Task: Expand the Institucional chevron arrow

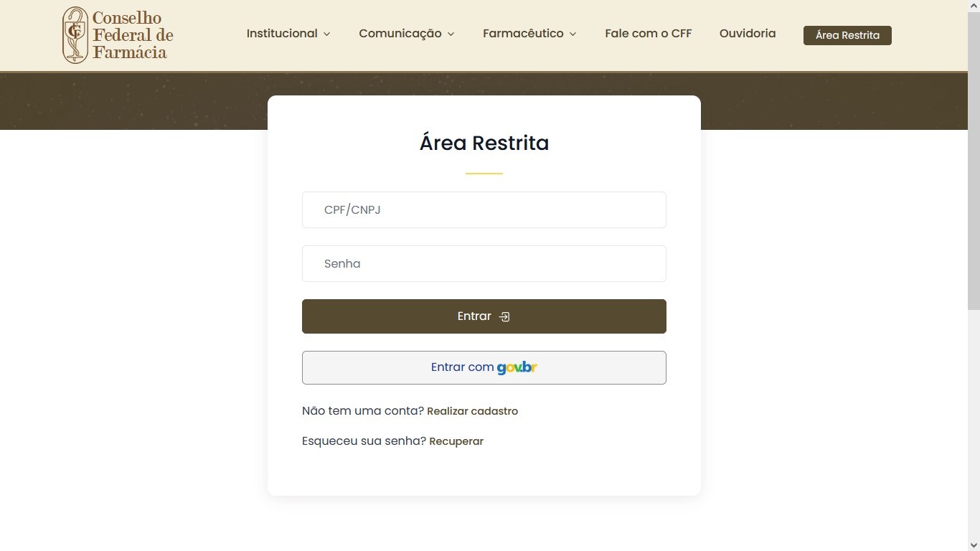Action: (327, 34)
